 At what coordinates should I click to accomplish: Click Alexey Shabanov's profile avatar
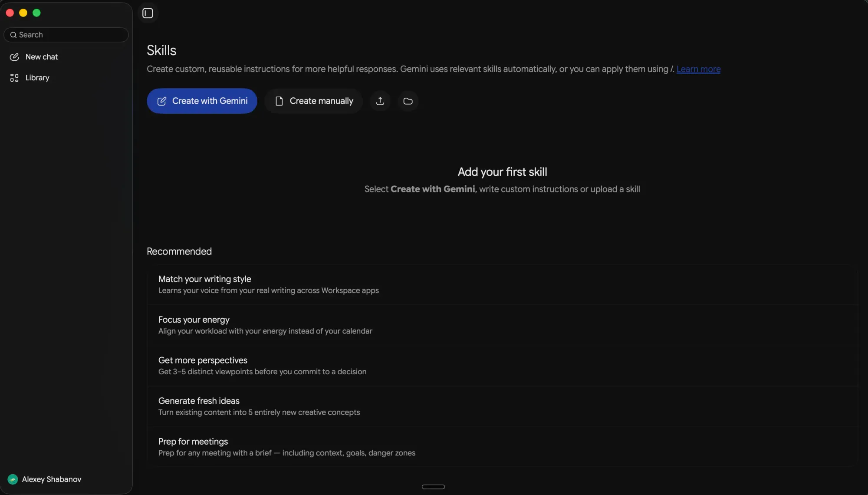point(13,479)
